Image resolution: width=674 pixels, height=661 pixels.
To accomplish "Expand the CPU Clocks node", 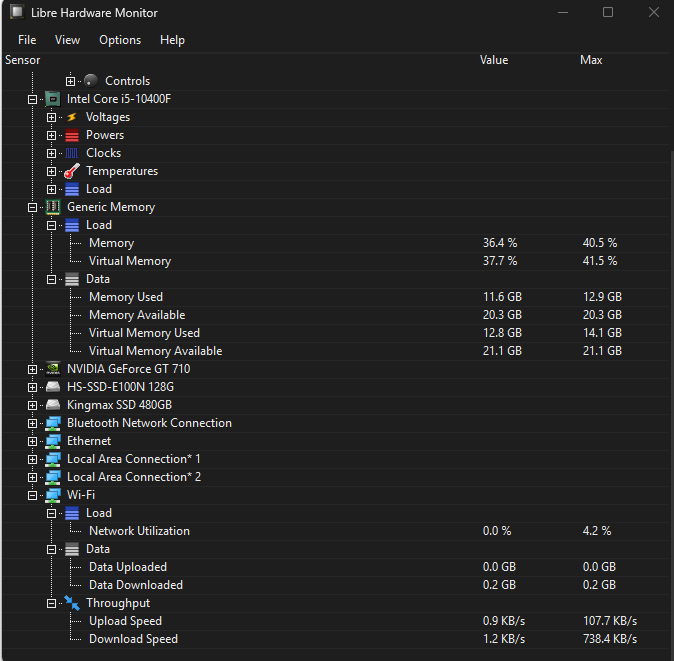I will [x=51, y=153].
